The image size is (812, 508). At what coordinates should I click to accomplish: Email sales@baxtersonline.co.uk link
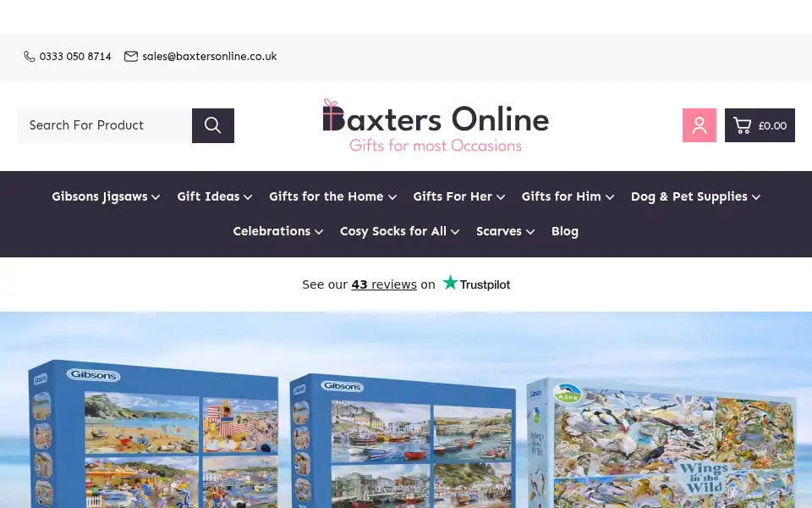[210, 57]
